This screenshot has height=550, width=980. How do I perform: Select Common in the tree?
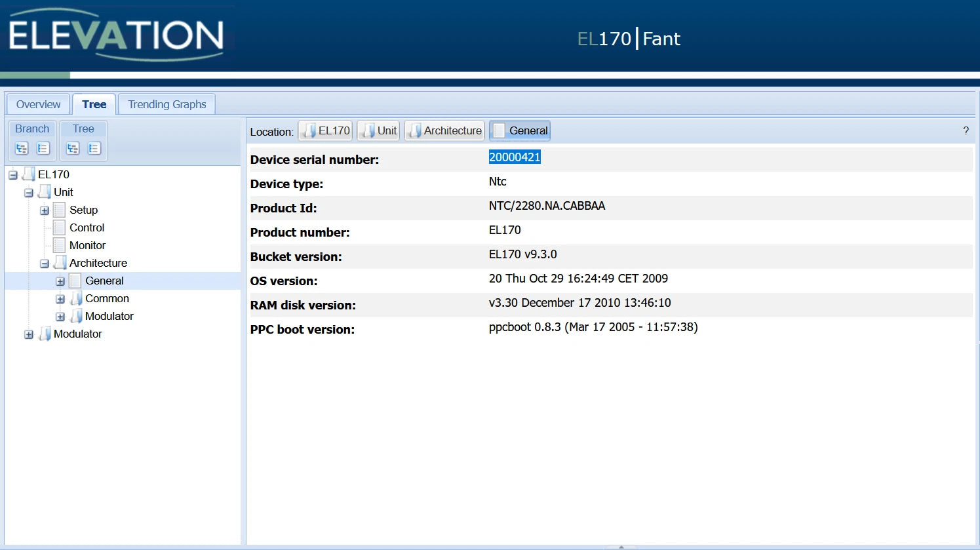pyautogui.click(x=108, y=298)
